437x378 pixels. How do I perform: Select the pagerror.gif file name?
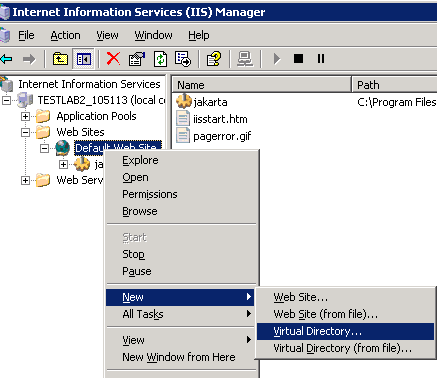[x=222, y=136]
